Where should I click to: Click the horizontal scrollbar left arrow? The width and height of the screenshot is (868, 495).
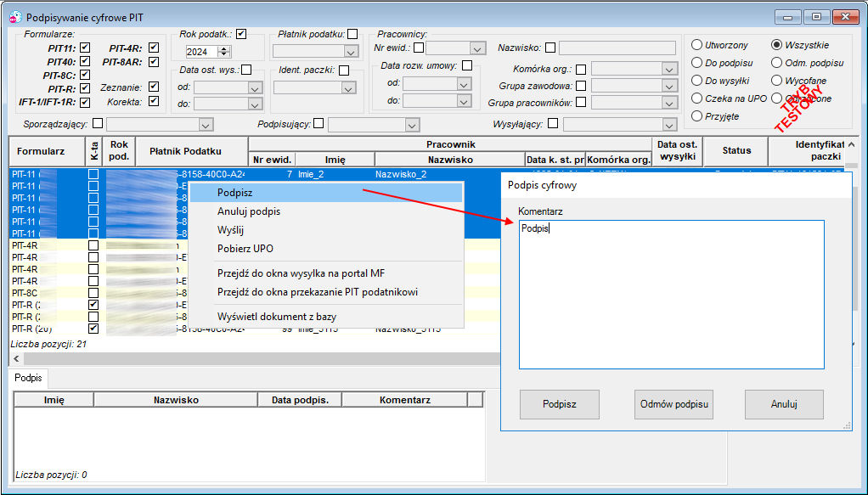pyautogui.click(x=15, y=359)
